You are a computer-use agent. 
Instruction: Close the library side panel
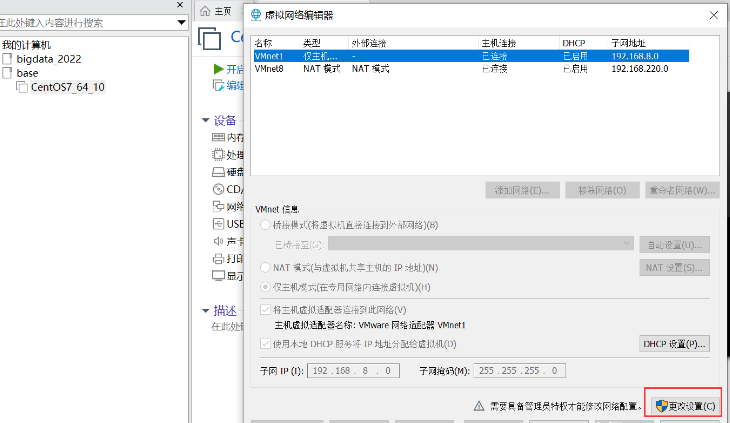click(x=180, y=5)
